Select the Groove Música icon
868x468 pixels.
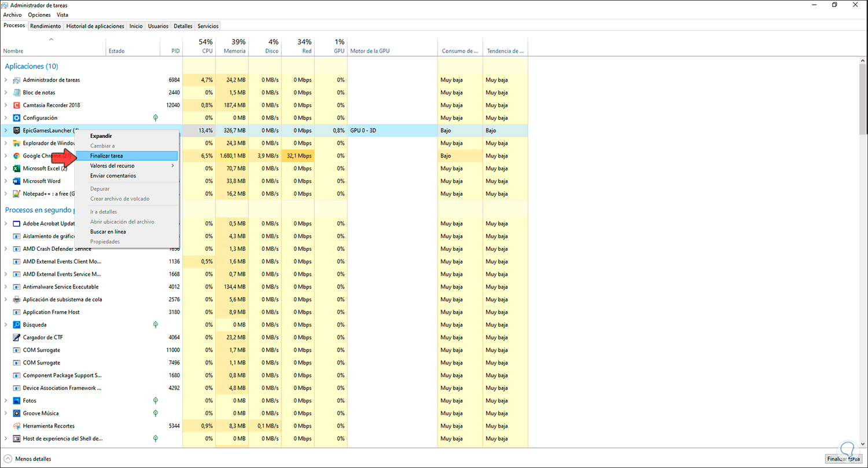(16, 414)
